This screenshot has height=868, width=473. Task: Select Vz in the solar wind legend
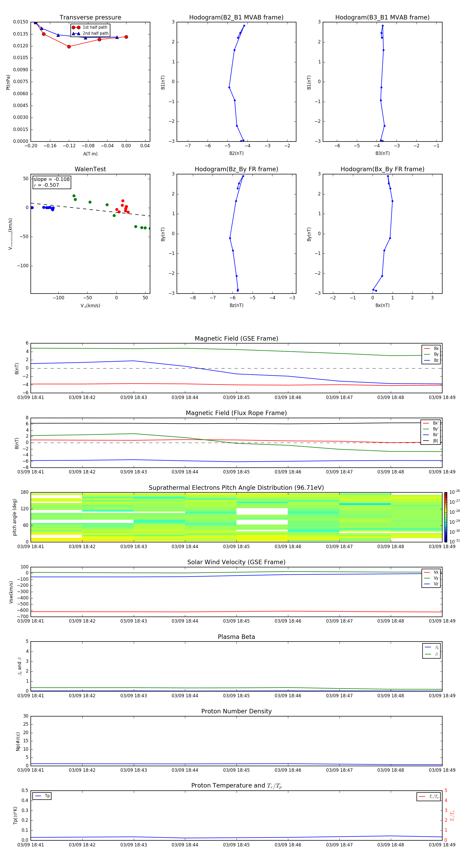click(431, 584)
